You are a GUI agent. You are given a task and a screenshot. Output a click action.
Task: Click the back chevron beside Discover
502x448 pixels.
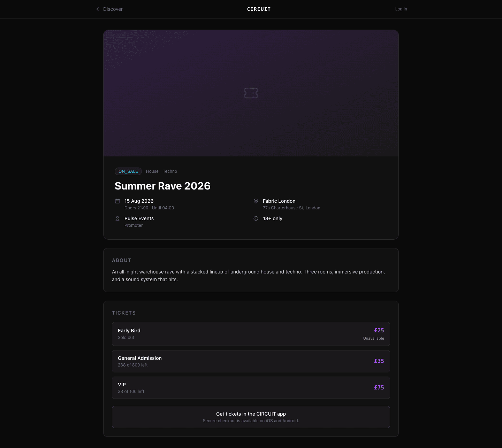[x=98, y=9]
